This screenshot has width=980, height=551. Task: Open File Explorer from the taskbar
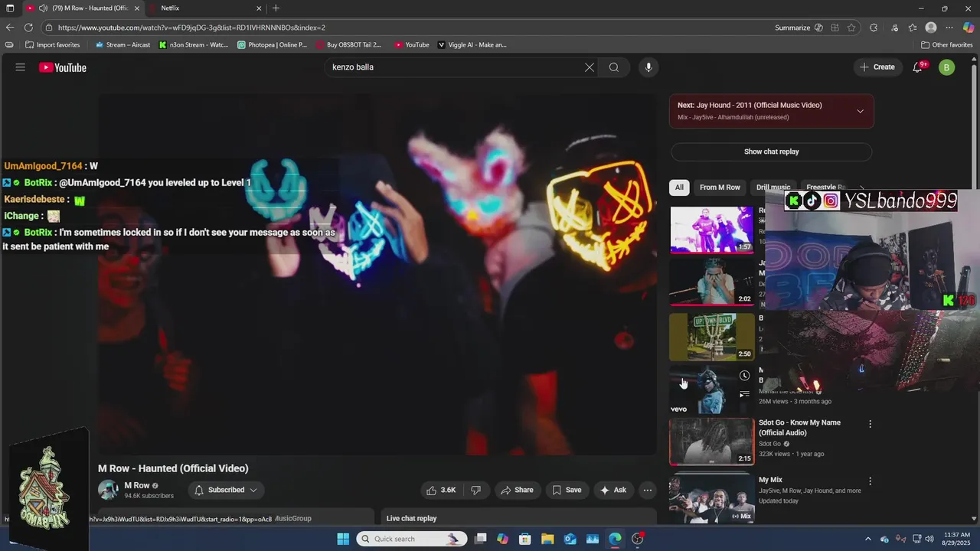coord(547,539)
